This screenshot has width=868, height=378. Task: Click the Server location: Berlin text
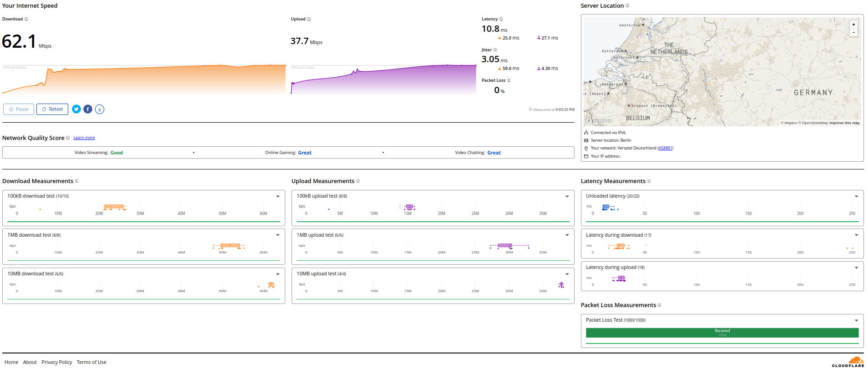611,140
